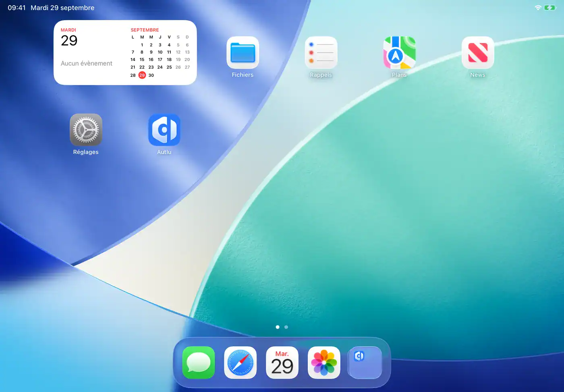Screen dimensions: 564x392
Task: Open Photos from the dock
Action: click(x=324, y=363)
